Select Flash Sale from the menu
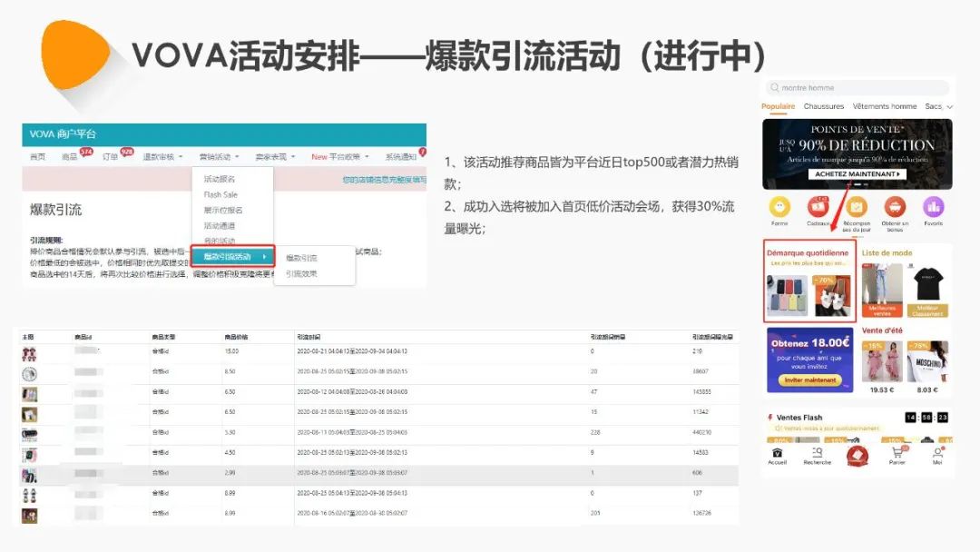 (x=220, y=194)
